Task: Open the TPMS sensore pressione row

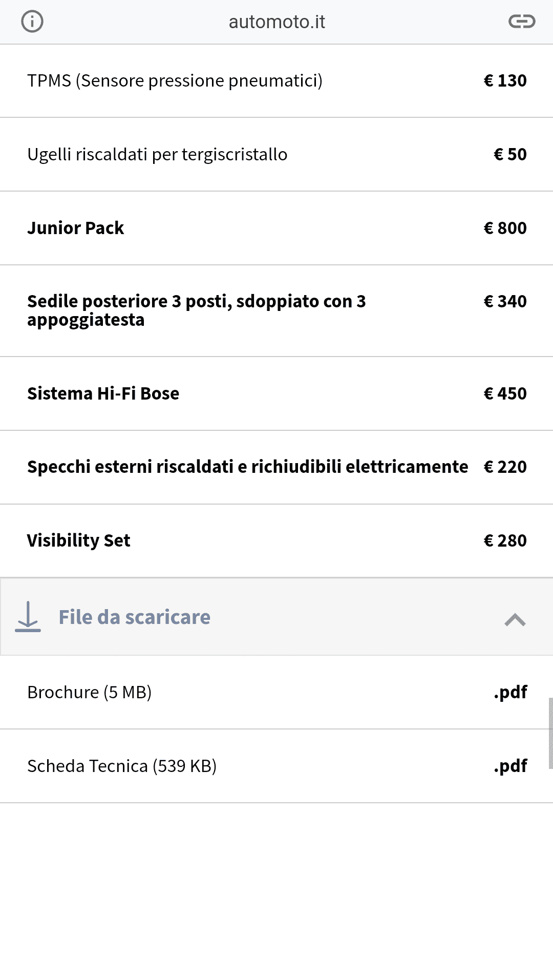Action: (x=276, y=80)
